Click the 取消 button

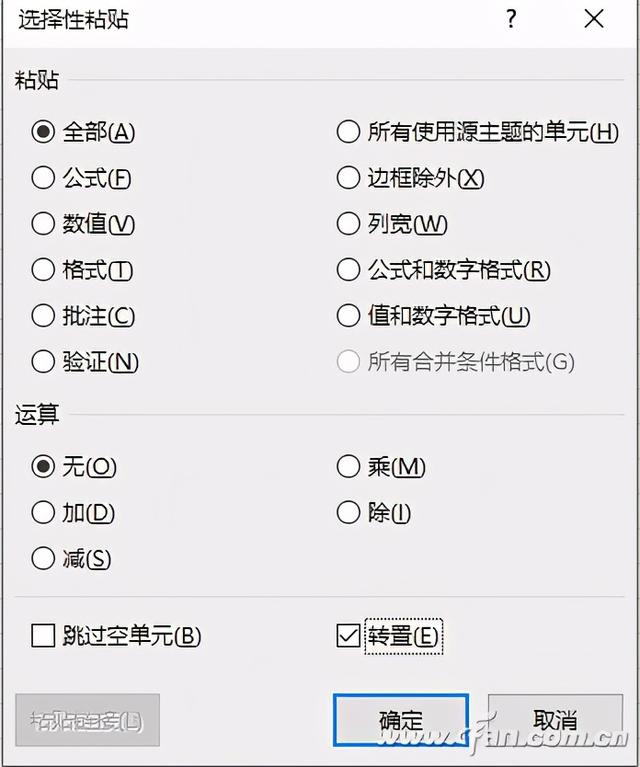(555, 720)
